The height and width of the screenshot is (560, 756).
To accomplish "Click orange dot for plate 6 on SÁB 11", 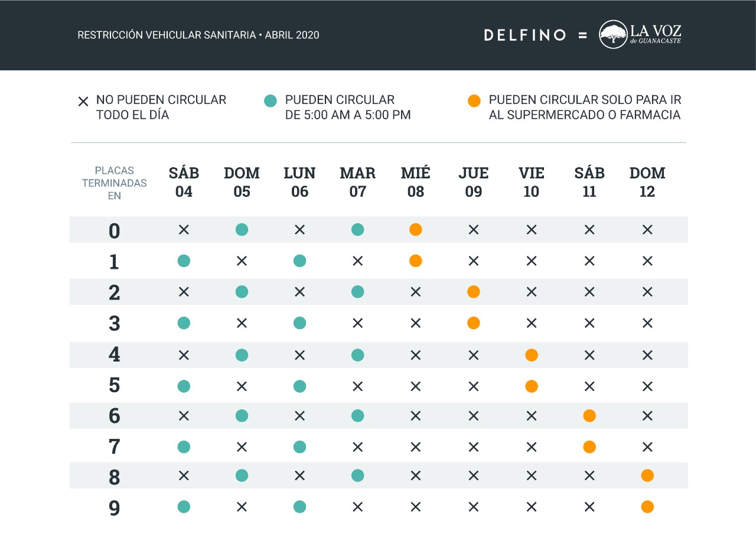I will pos(589,416).
